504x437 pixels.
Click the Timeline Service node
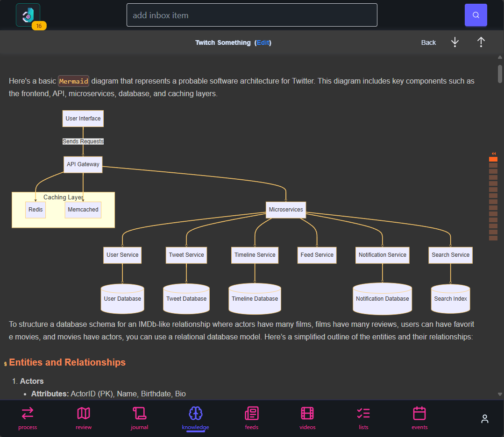point(255,255)
